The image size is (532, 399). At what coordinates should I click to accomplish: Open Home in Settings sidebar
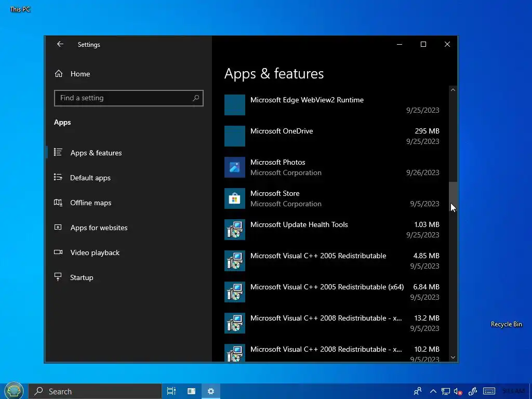coord(128,74)
